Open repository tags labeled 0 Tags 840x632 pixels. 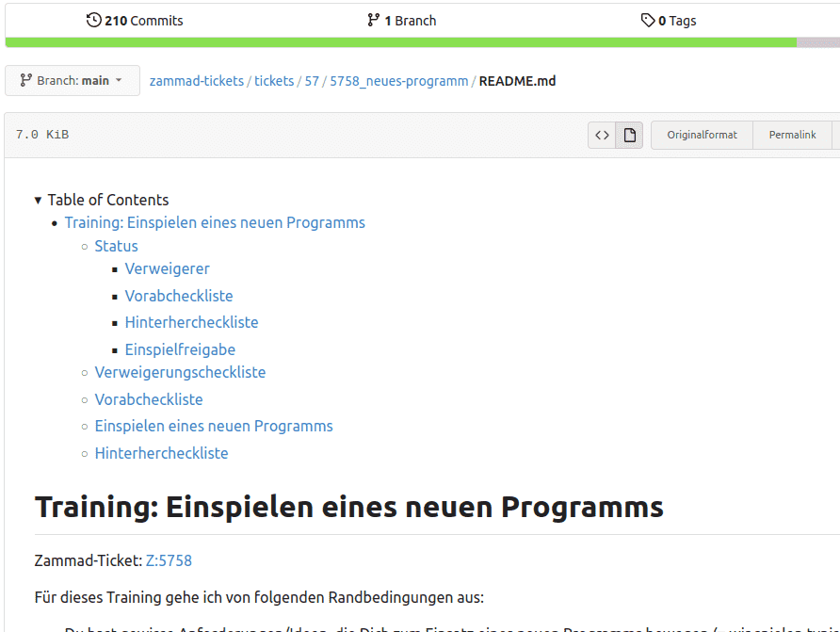coord(669,19)
